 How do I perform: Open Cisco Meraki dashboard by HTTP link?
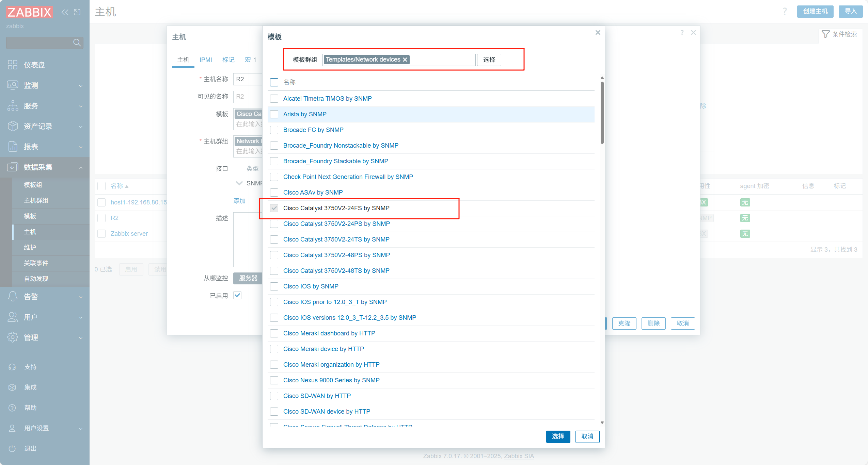pyautogui.click(x=329, y=333)
